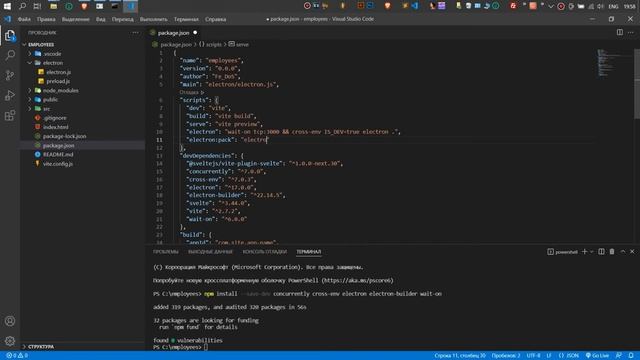
Task: Open the Выделение menu
Action: (76, 19)
